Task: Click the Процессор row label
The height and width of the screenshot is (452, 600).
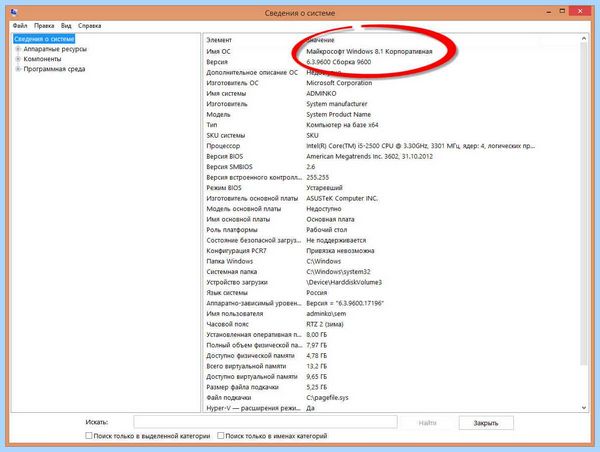Action: (x=223, y=146)
